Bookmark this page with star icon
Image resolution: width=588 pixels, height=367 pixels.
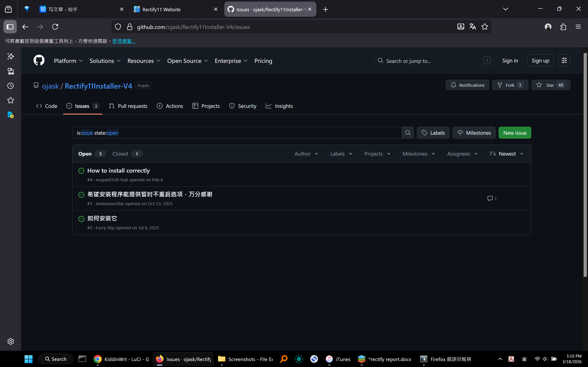tap(485, 27)
